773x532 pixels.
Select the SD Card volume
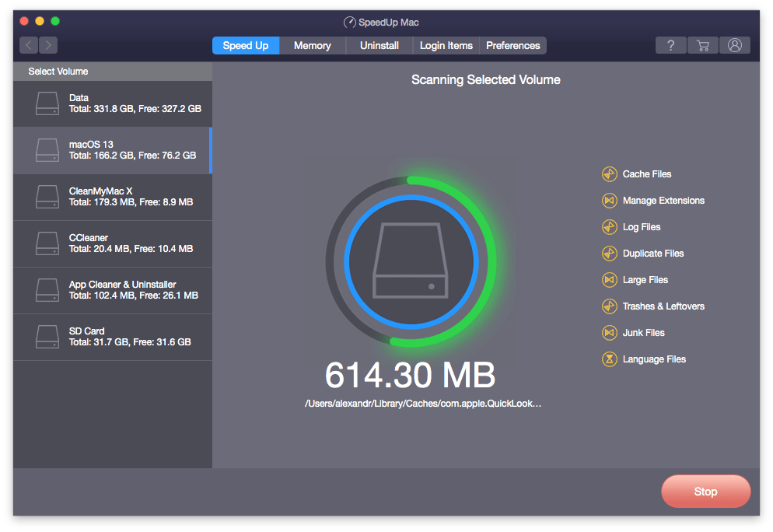pos(113,336)
